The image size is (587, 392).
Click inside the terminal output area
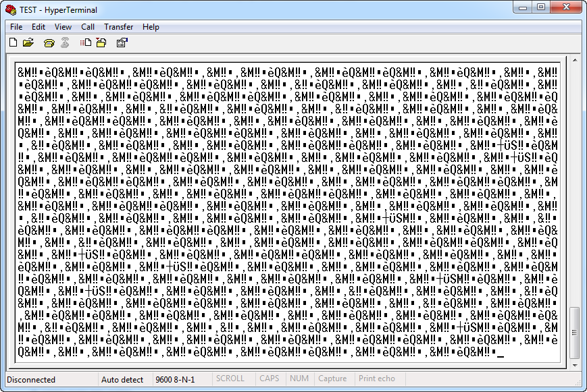tap(288, 212)
